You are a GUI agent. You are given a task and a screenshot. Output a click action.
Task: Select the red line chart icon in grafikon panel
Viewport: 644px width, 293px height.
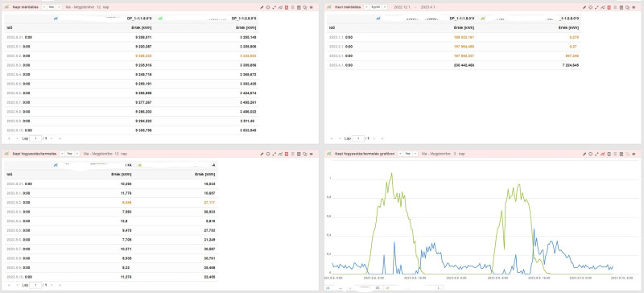603,154
